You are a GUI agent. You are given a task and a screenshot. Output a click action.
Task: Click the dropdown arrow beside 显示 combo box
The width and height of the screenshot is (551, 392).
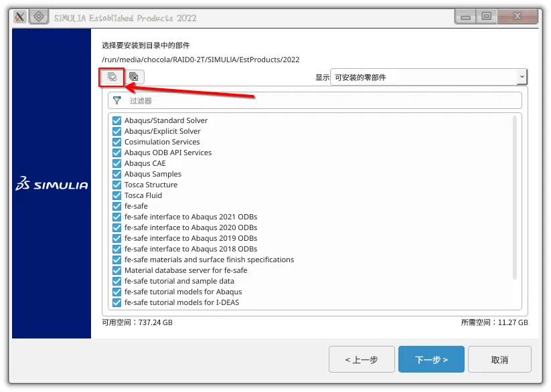[522, 77]
